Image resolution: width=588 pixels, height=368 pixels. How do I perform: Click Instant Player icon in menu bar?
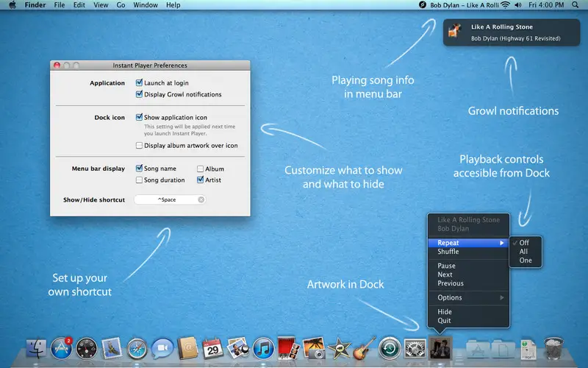[x=422, y=5]
